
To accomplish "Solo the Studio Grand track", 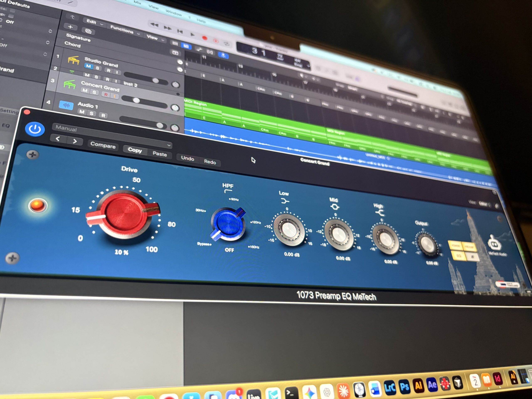I will coord(97,68).
